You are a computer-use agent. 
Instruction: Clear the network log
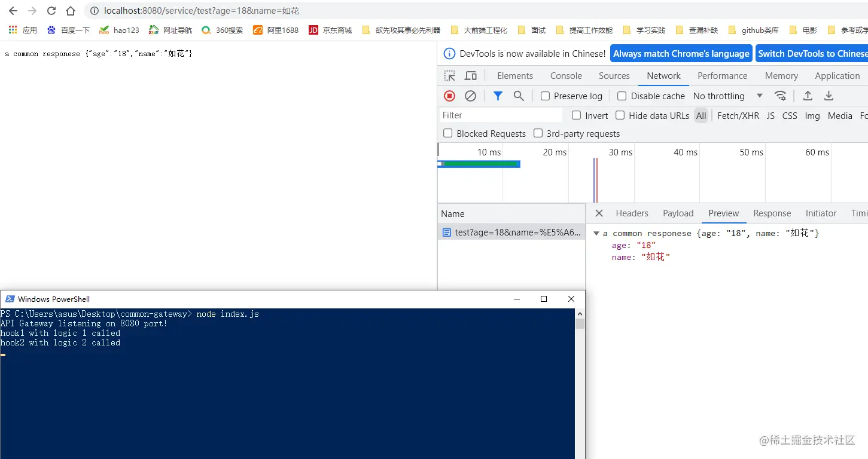click(471, 96)
